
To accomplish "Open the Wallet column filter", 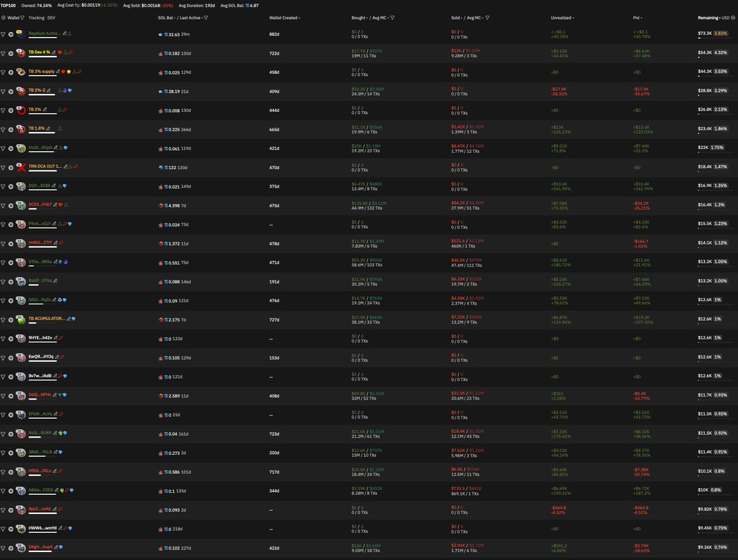I will point(22,18).
